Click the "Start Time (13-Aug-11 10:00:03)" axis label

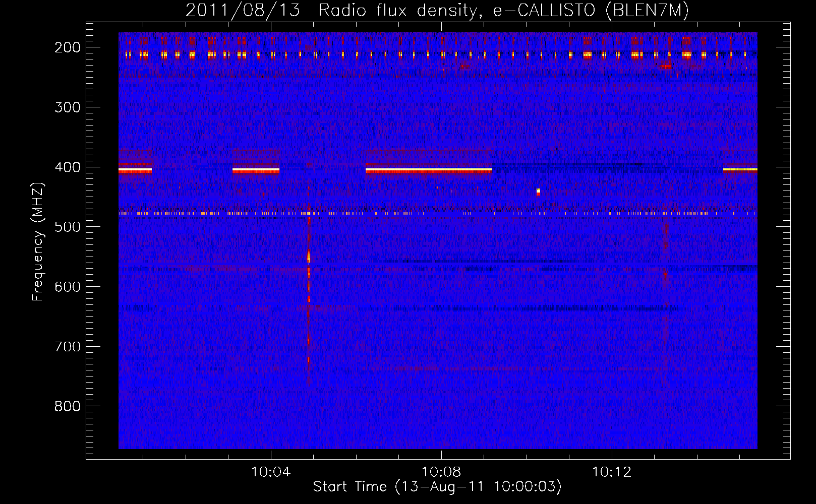(437, 487)
